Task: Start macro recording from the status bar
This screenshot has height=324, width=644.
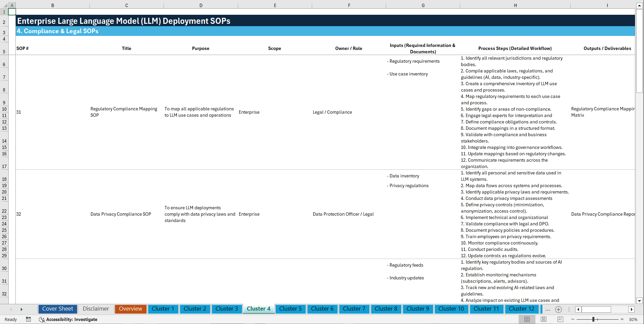Action: pyautogui.click(x=28, y=319)
